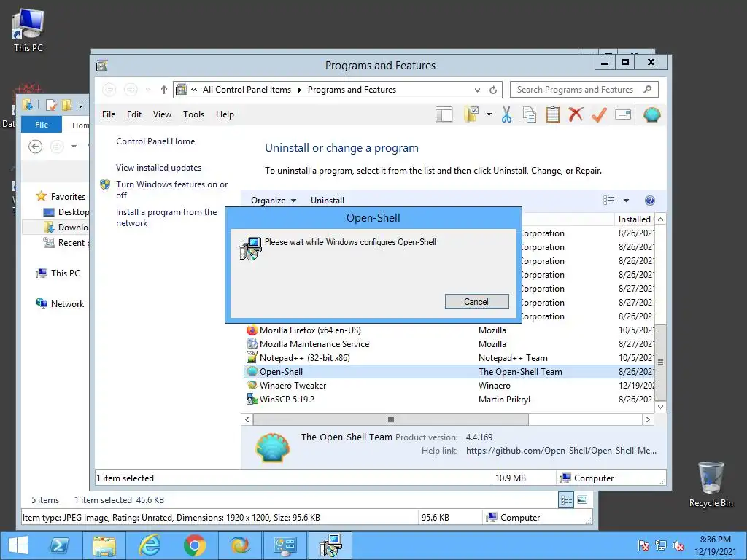Viewport: 747px width, 560px height.
Task: Select Notepad++ (32-bit x86) entry
Action: coord(449,357)
